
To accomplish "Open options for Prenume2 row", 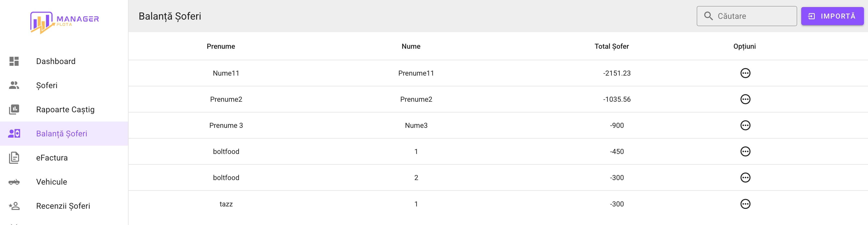I will pos(745,99).
